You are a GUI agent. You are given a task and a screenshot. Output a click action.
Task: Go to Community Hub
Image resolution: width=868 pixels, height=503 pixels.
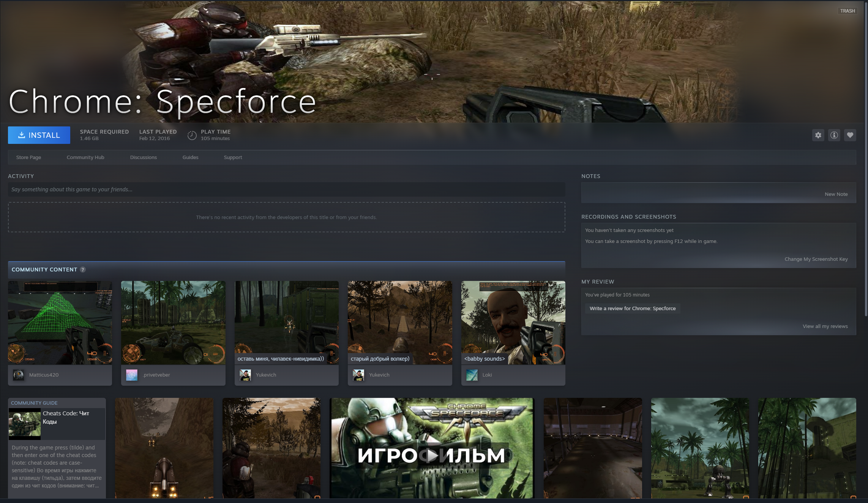click(85, 157)
